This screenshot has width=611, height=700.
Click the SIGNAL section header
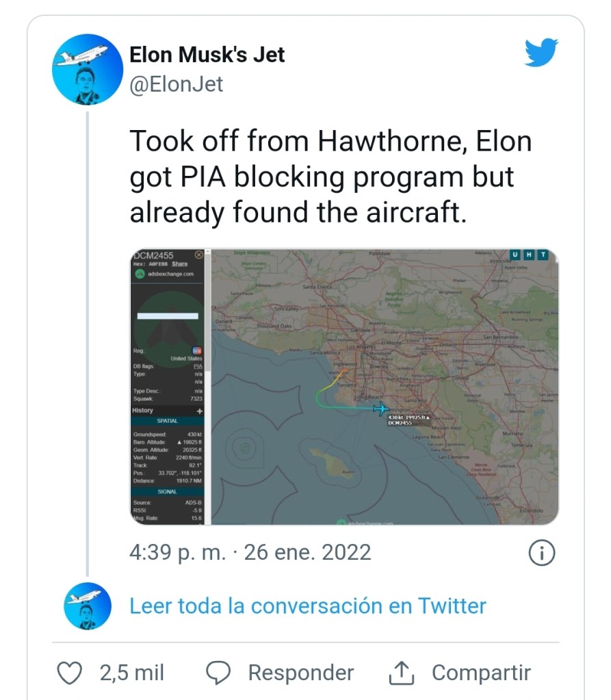(167, 491)
